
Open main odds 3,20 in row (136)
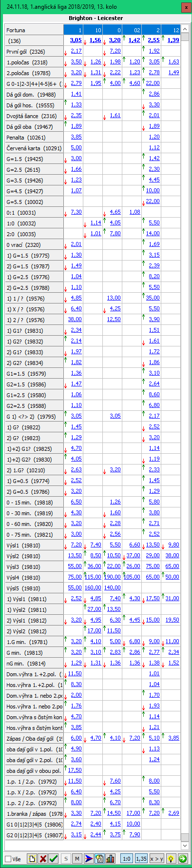coord(115,40)
